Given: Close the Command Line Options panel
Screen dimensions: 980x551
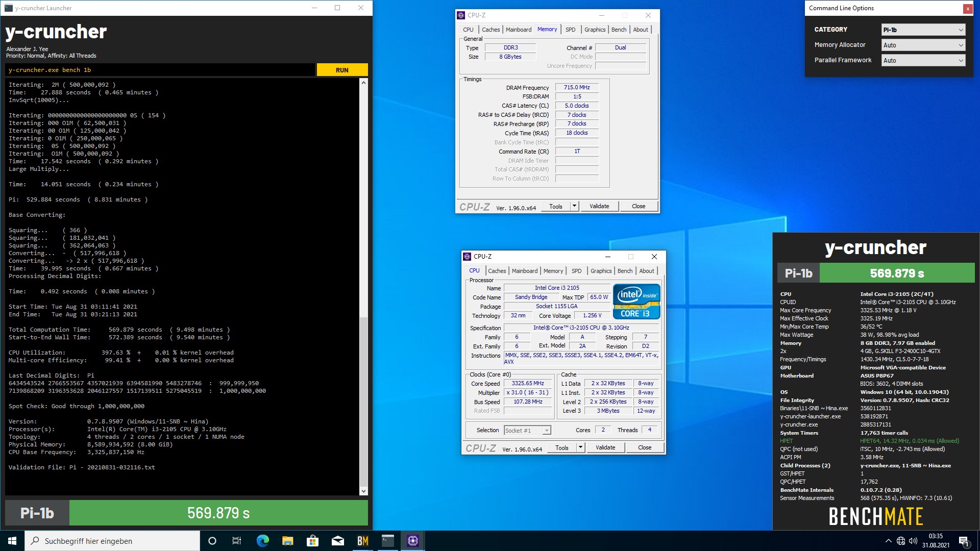Looking at the screenshot, I should [x=967, y=9].
